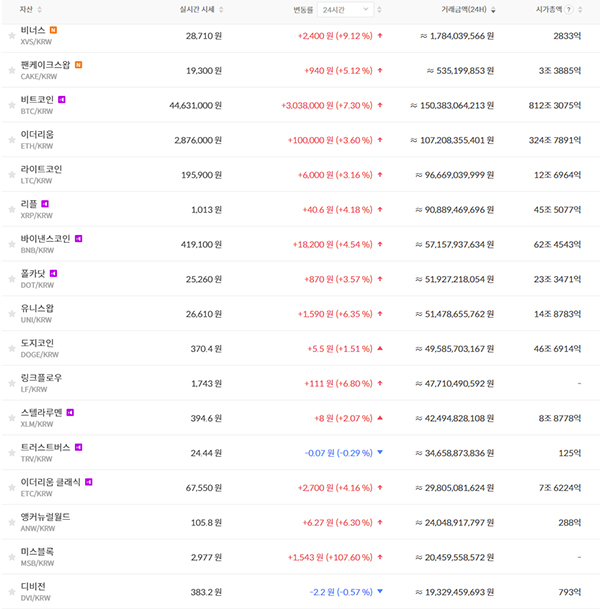Click star icon beside ETC/KRW
Screen dimensions: 600x609
pyautogui.click(x=12, y=488)
